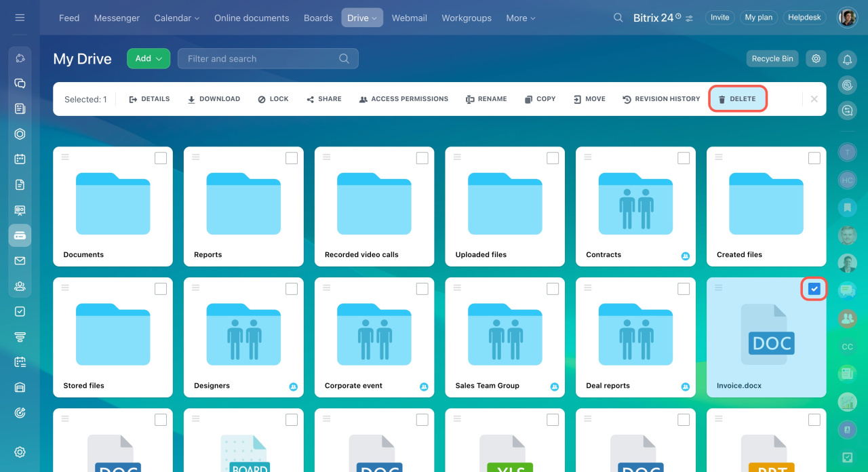Open the highlighted Drive icon in left sidebar
This screenshot has height=472, width=868.
[x=20, y=235]
